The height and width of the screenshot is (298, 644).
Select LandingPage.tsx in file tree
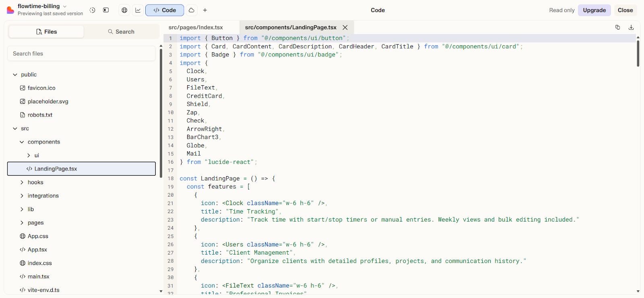tap(81, 169)
